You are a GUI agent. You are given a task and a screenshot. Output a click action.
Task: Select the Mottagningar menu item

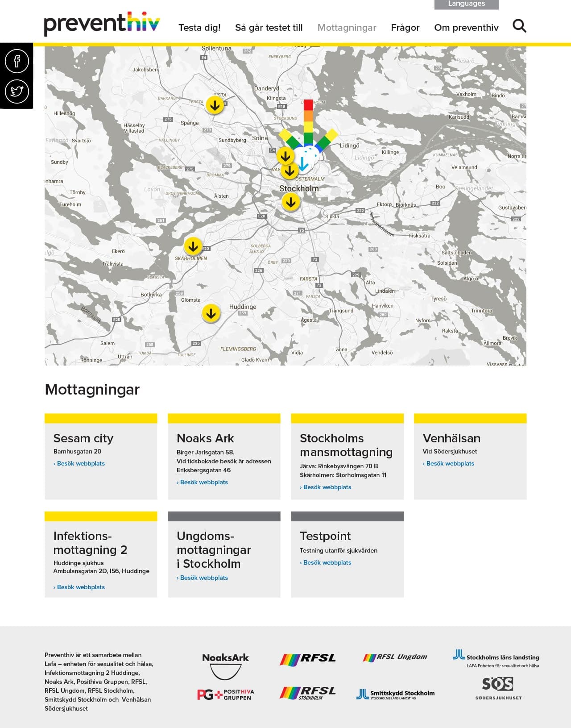tap(347, 28)
